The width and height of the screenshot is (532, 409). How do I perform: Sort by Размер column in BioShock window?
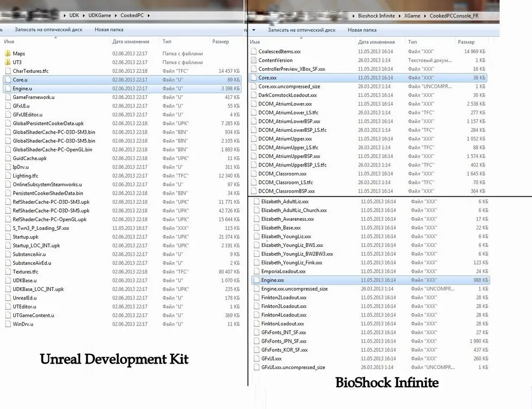point(466,42)
